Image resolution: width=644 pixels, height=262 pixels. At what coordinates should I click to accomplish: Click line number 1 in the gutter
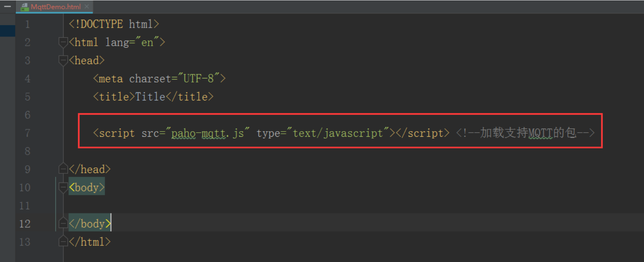28,24
